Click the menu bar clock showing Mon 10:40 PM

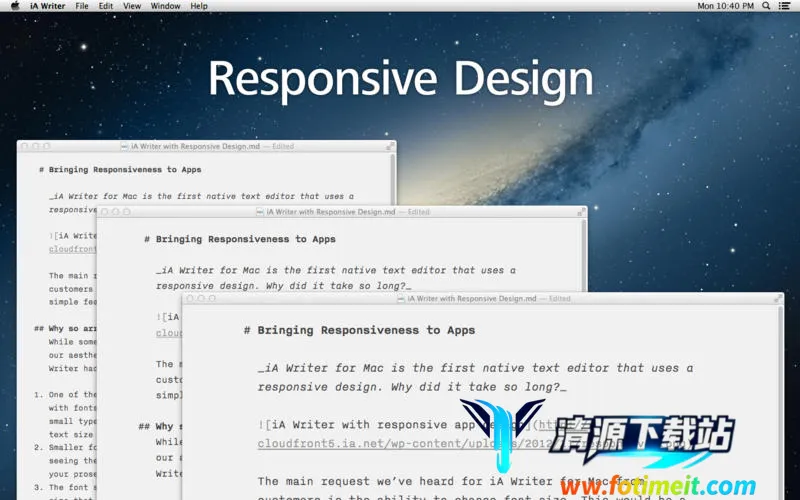click(x=725, y=6)
